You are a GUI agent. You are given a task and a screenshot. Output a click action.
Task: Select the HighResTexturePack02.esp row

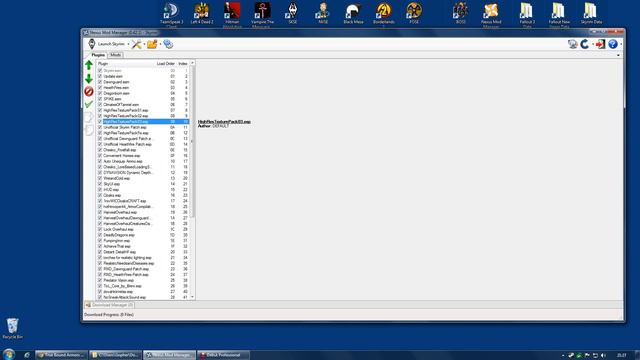[x=143, y=116]
